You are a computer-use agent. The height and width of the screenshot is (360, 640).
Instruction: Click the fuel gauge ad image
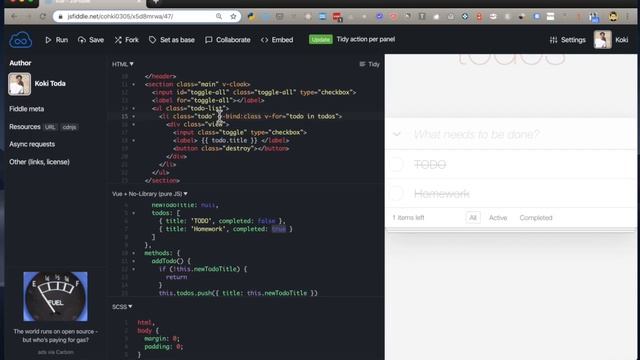56,296
